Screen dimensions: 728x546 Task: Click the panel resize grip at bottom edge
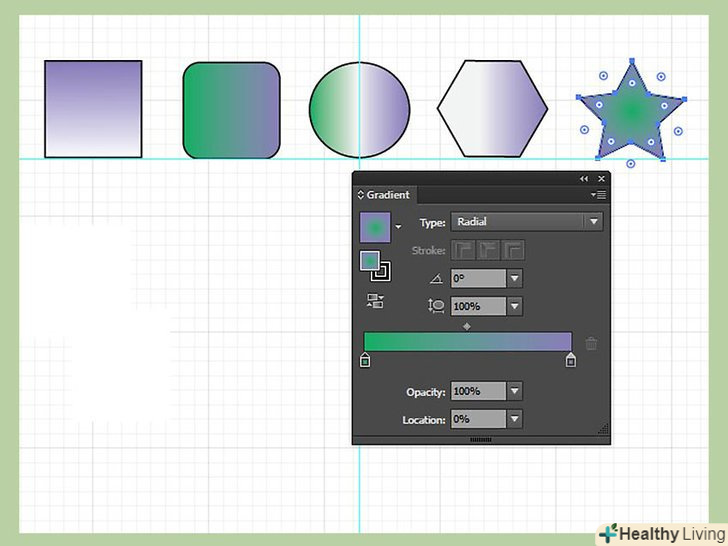[x=481, y=439]
